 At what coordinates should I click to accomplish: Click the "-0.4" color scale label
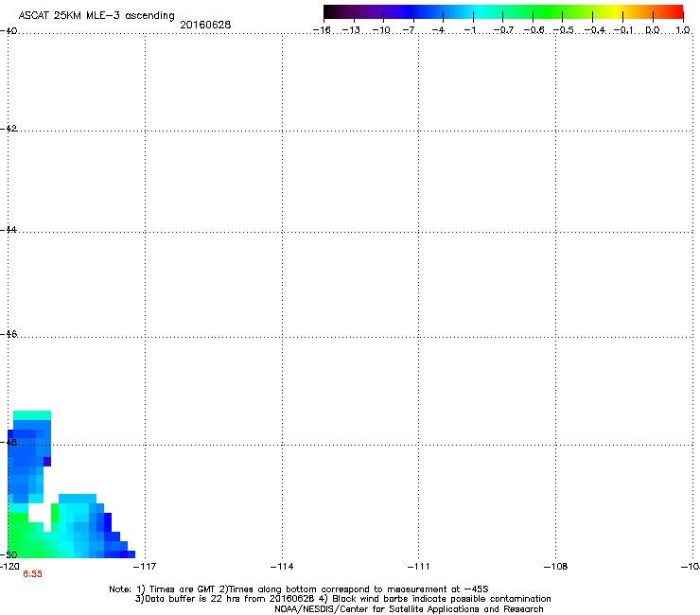tap(595, 30)
